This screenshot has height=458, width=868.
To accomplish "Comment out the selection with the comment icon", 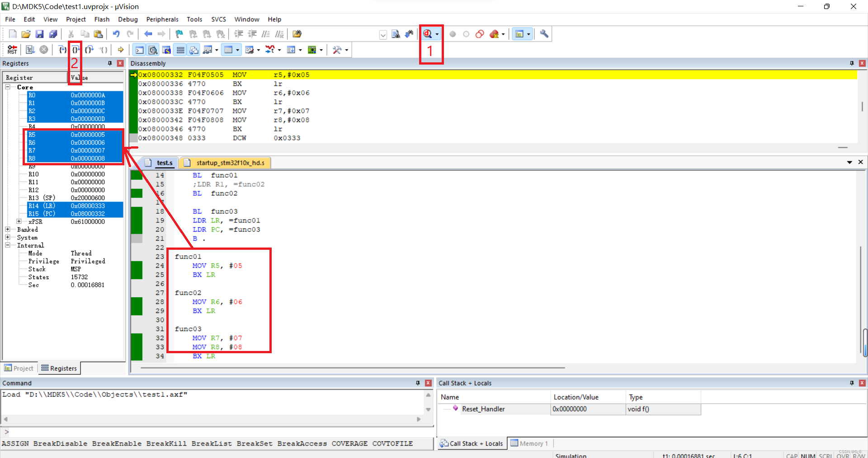I will [266, 34].
